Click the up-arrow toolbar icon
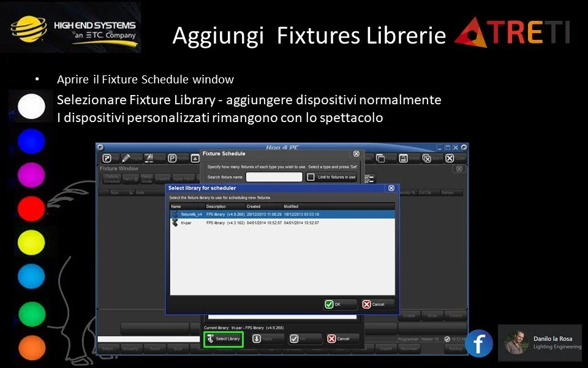The height and width of the screenshot is (368, 588). click(x=195, y=158)
